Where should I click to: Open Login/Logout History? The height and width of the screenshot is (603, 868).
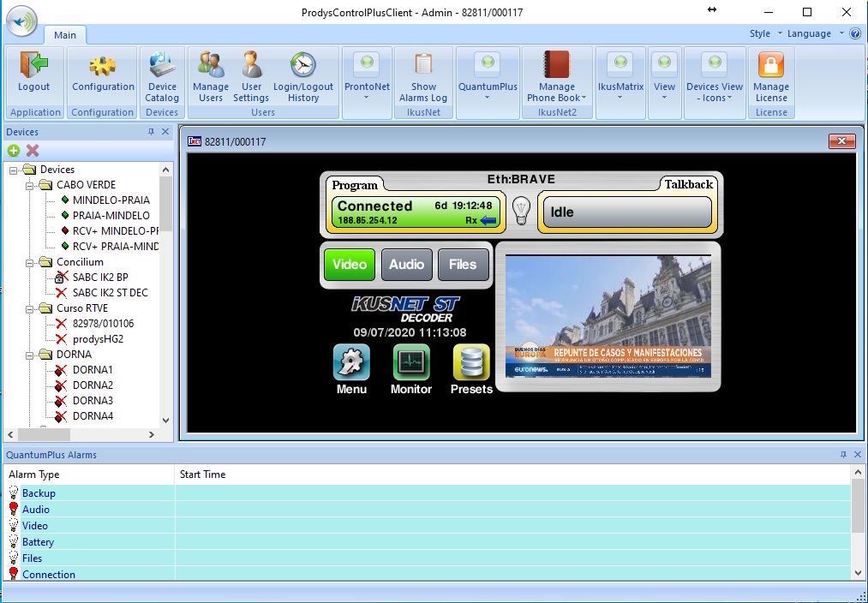pyautogui.click(x=303, y=65)
